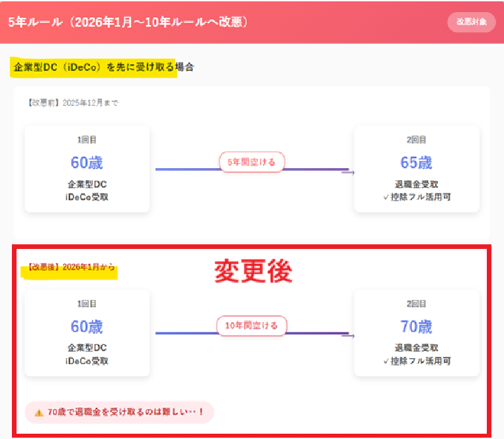Viewport: 504px width, 439px height.
Task: Click the highlighted 【改悪後】2026年1月から label
Action: (x=71, y=268)
